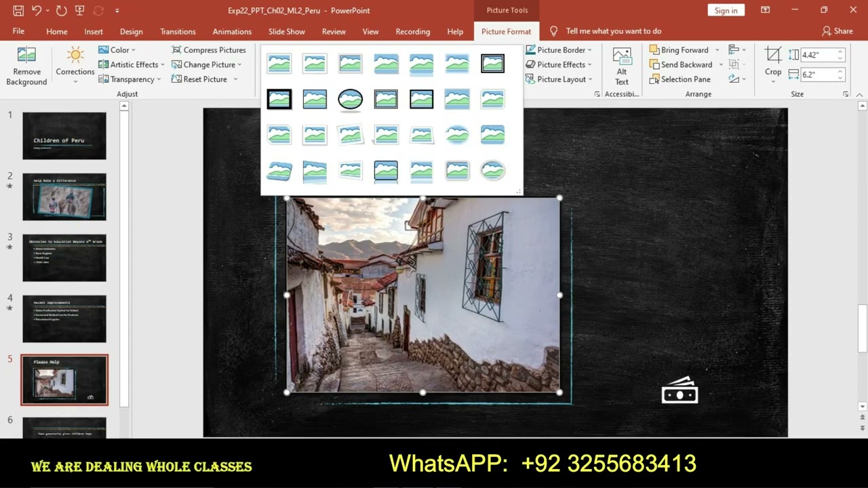Open the Selection Pane
Screen dimensions: 868x488
click(680, 79)
